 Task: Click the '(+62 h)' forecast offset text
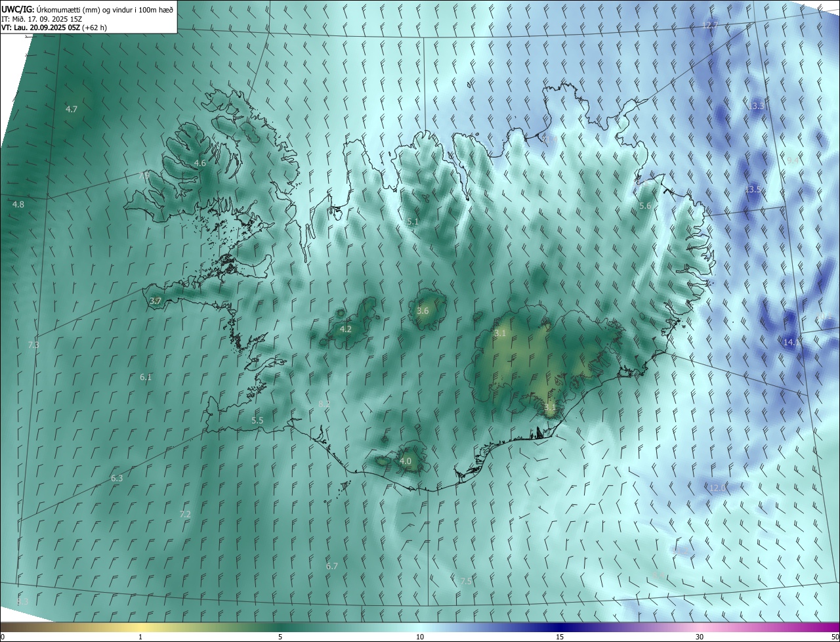[x=95, y=28]
